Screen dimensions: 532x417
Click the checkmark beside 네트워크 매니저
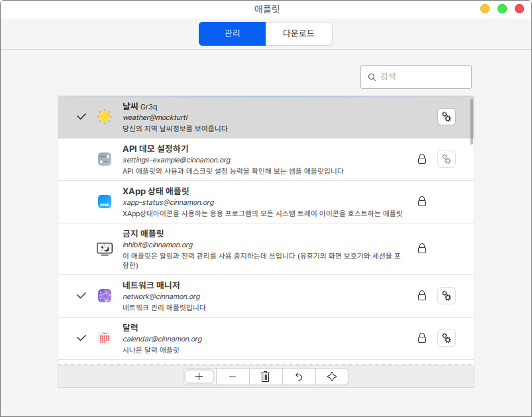81,296
